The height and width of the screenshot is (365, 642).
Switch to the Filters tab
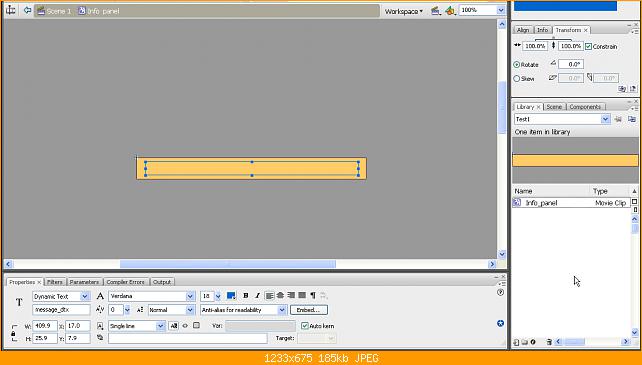point(54,282)
